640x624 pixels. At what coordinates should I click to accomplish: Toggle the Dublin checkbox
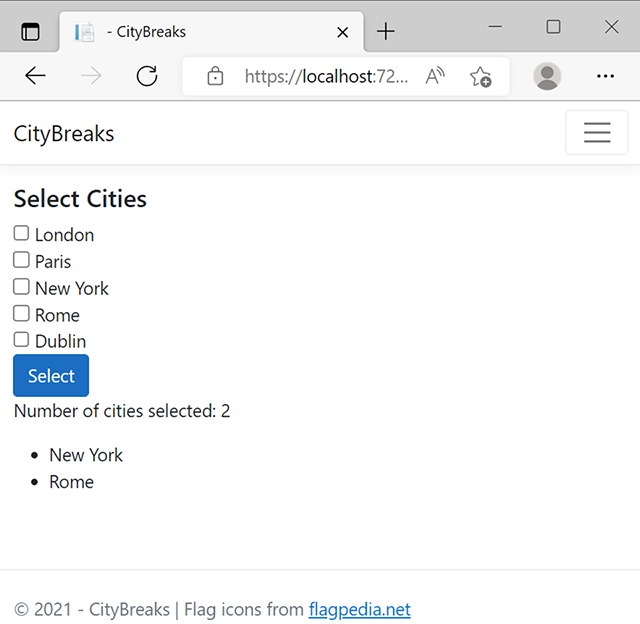21,340
